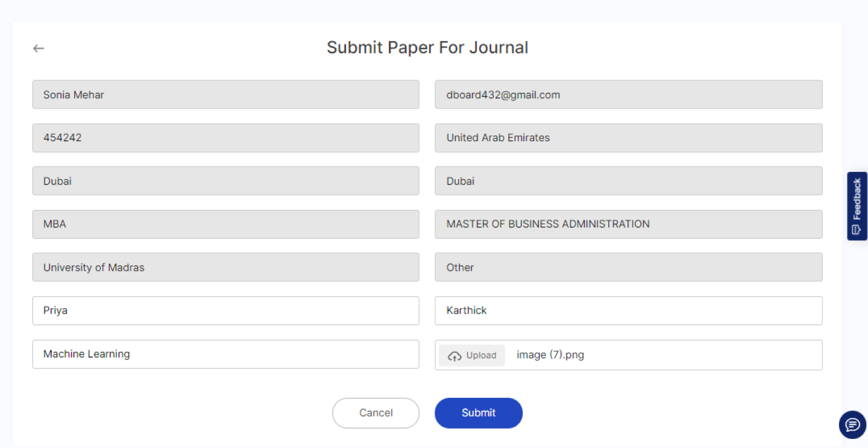
Task: Click the Priya input field
Action: pyautogui.click(x=225, y=311)
